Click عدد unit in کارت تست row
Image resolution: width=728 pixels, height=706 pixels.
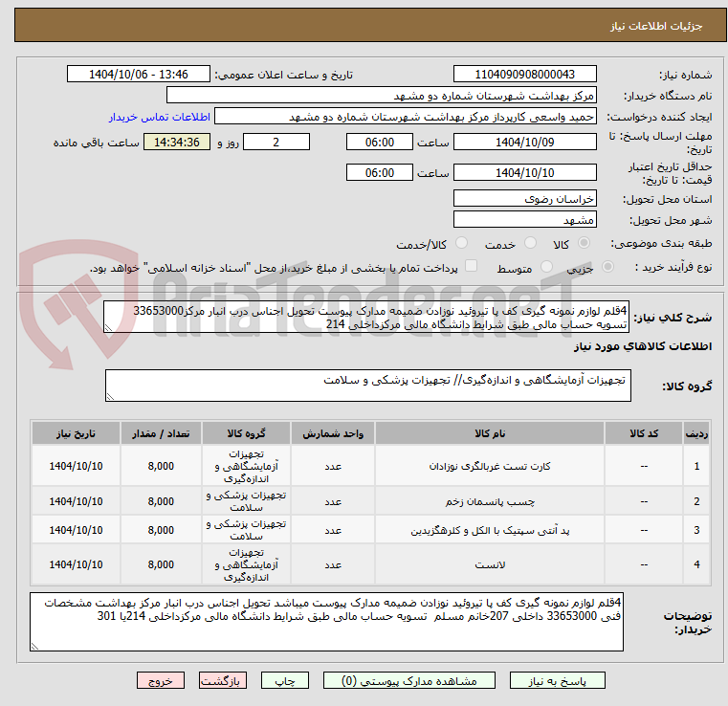coord(332,466)
